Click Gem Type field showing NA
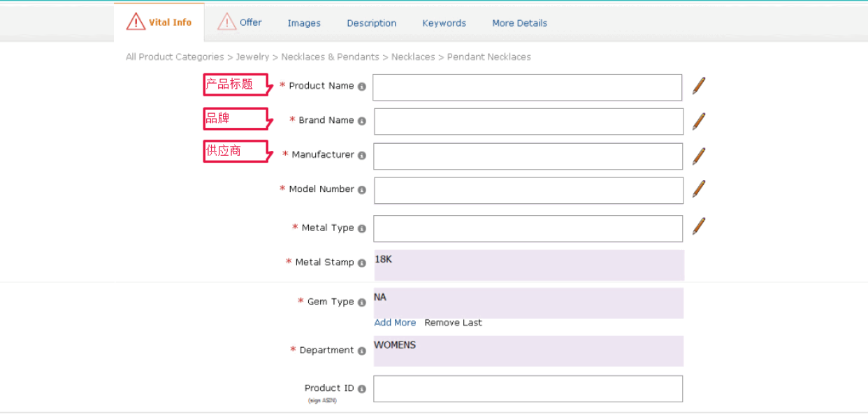Viewport: 868px width, 419px height. click(528, 303)
